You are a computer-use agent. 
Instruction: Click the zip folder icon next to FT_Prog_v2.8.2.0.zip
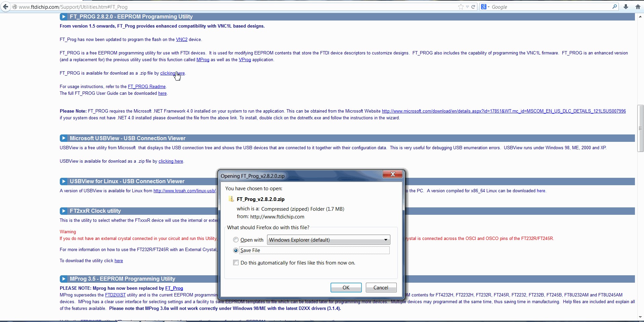(231, 199)
